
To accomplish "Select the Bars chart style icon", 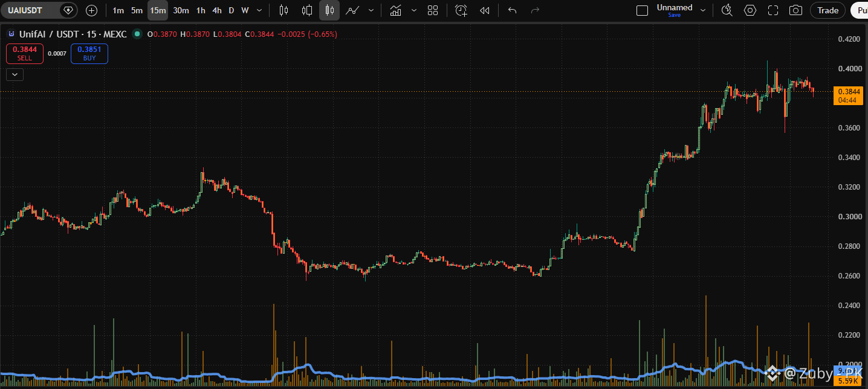I will point(284,10).
